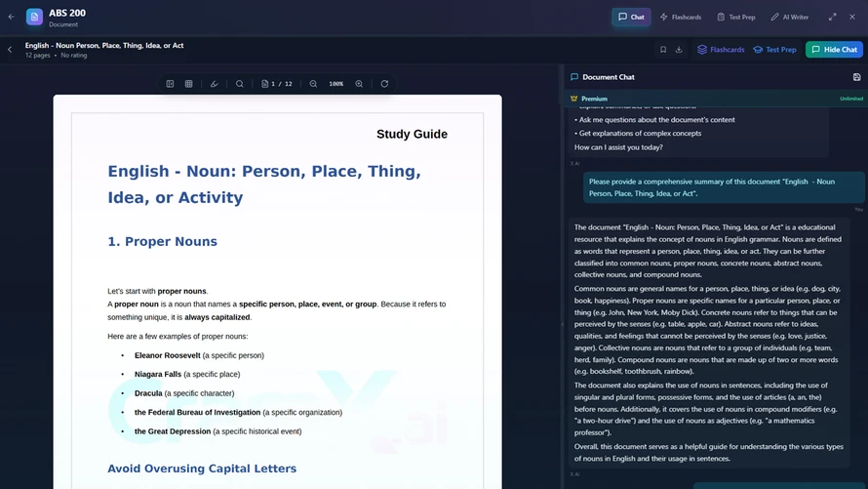Click 'How can I assist you today?' line
Viewport: 868px width, 489px height.
[618, 147]
